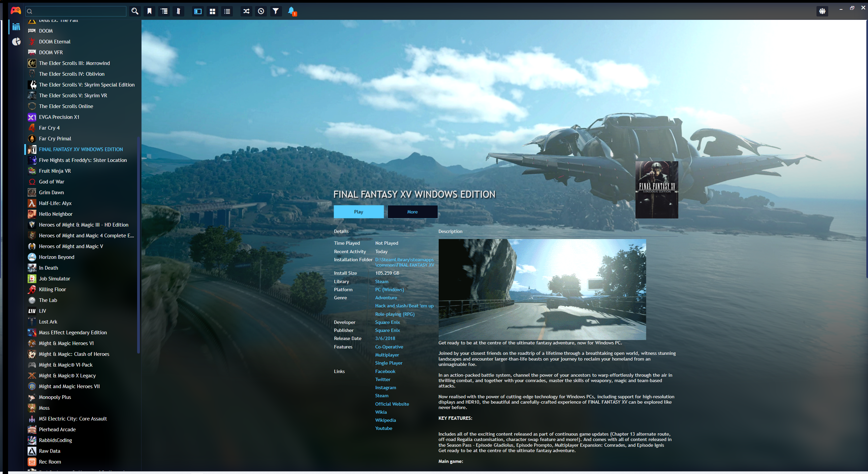Open the grouping options icon
The width and height of the screenshot is (868, 474).
(x=164, y=11)
